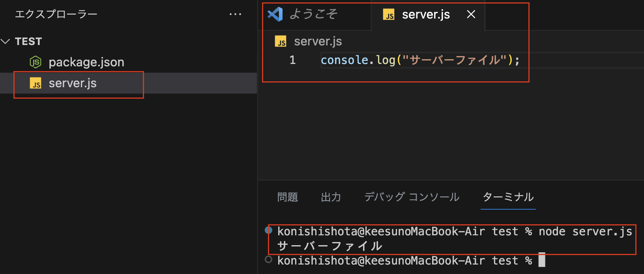Click the JS icon on the server.js tab
This screenshot has width=644, height=274.
pos(389,15)
